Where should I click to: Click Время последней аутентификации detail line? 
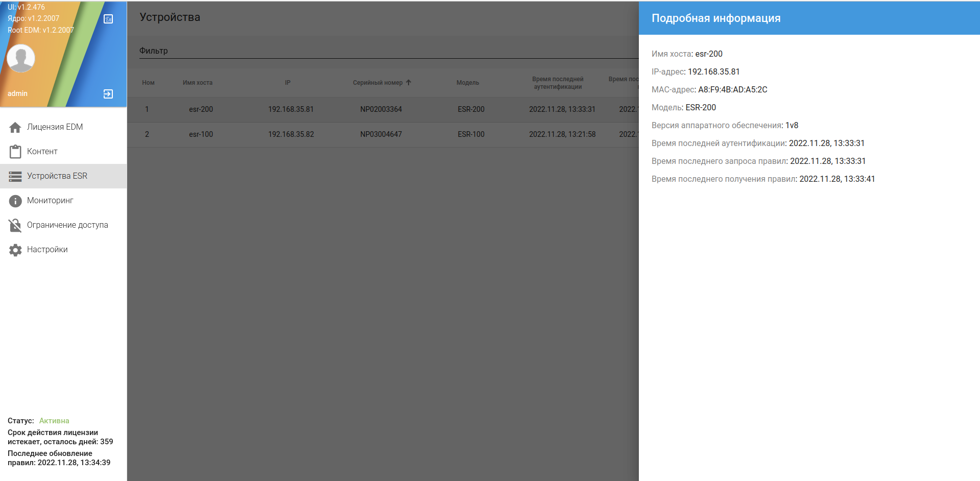pyautogui.click(x=758, y=143)
